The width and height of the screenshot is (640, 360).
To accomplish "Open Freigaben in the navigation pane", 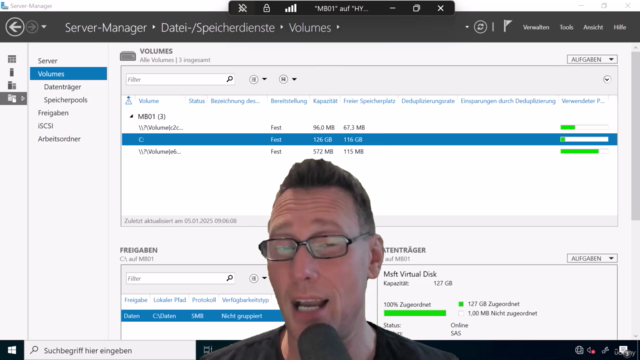I will coord(53,113).
